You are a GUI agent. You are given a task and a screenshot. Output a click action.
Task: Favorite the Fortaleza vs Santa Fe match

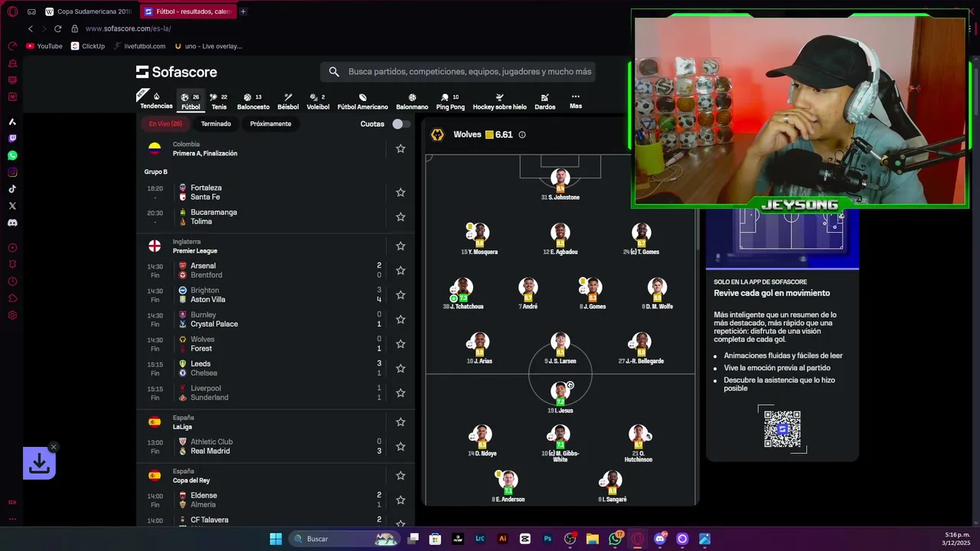coord(400,192)
